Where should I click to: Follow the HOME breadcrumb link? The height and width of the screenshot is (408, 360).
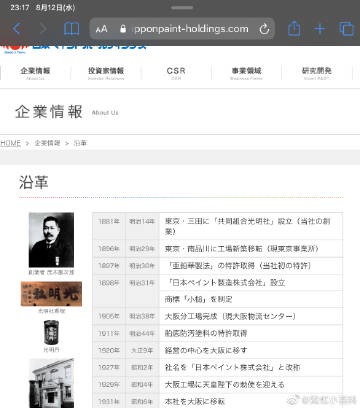10,143
